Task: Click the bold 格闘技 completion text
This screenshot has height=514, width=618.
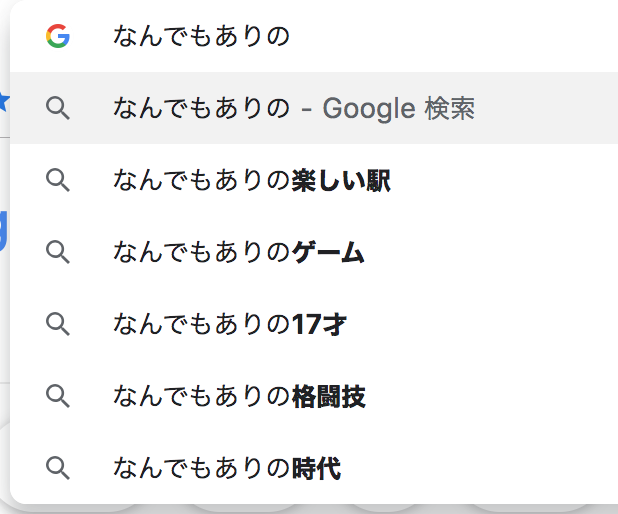Action: (x=329, y=396)
